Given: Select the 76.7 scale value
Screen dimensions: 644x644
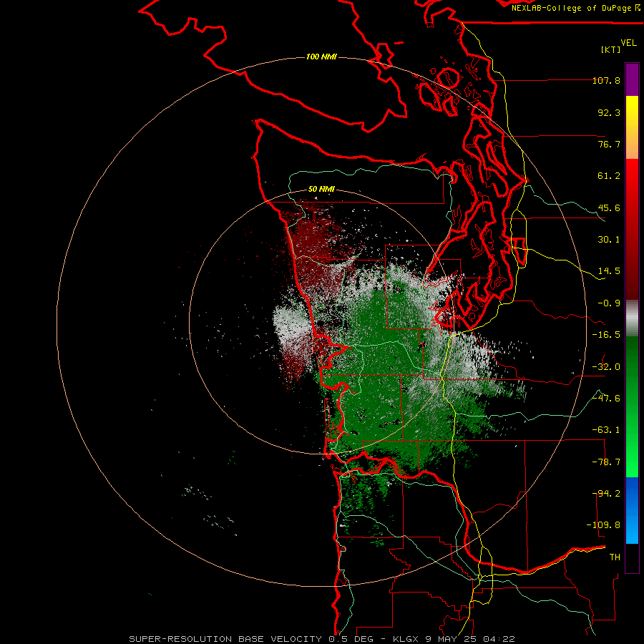Looking at the screenshot, I should coord(609,144).
